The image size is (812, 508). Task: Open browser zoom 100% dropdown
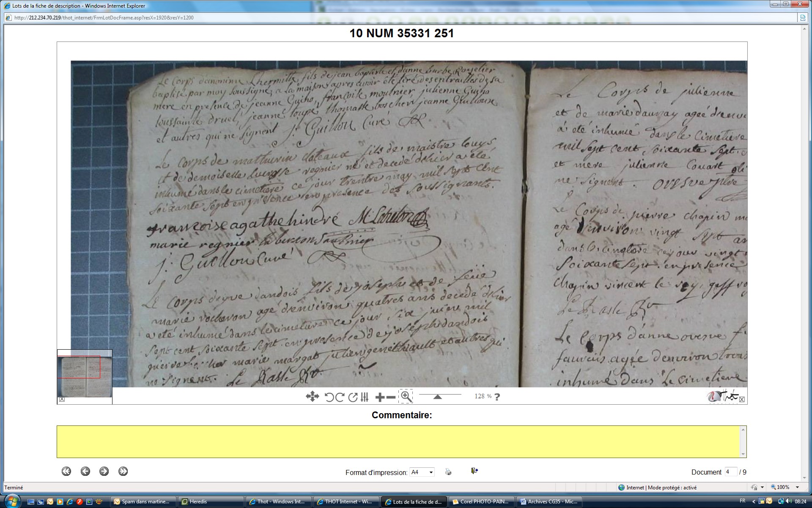(x=797, y=487)
